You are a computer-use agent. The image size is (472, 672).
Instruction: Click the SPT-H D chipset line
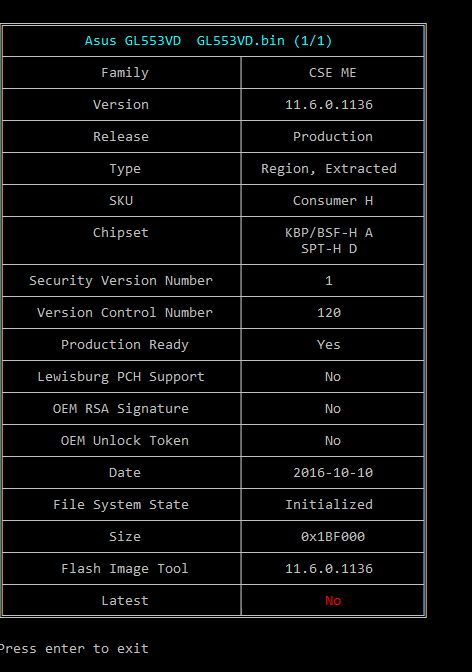click(x=329, y=249)
